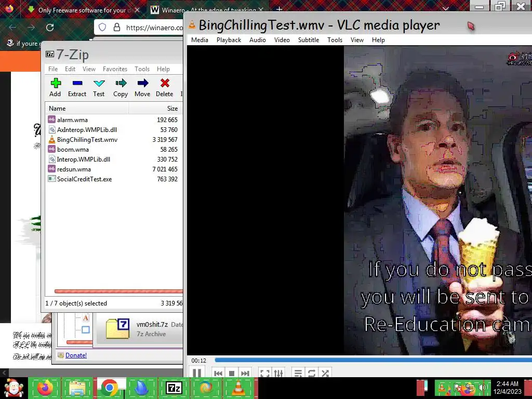Open VLC View menu
The image size is (532, 399).
[x=357, y=40]
